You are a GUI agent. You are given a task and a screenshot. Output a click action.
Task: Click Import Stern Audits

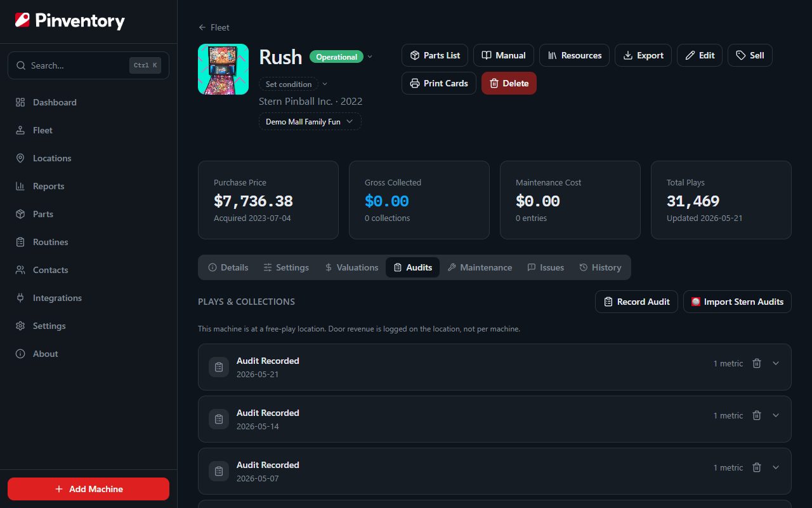point(737,302)
